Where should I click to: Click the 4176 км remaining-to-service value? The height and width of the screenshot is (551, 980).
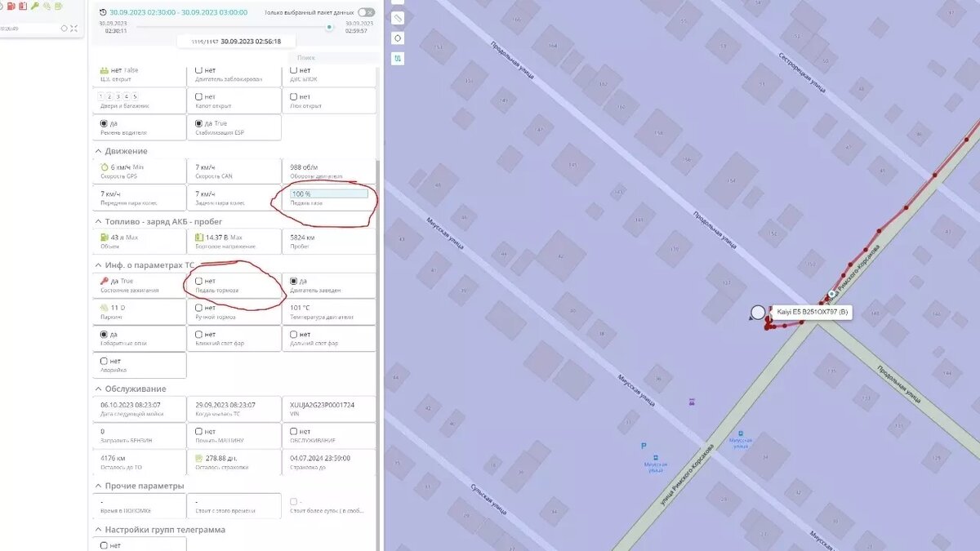[x=112, y=458]
